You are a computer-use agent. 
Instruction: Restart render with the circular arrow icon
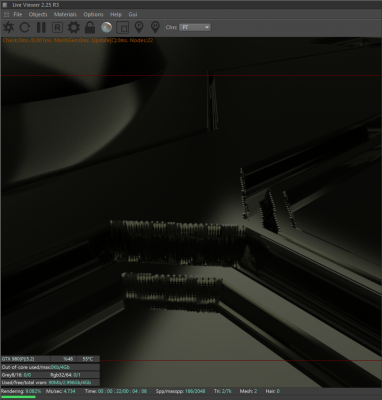coord(25,27)
